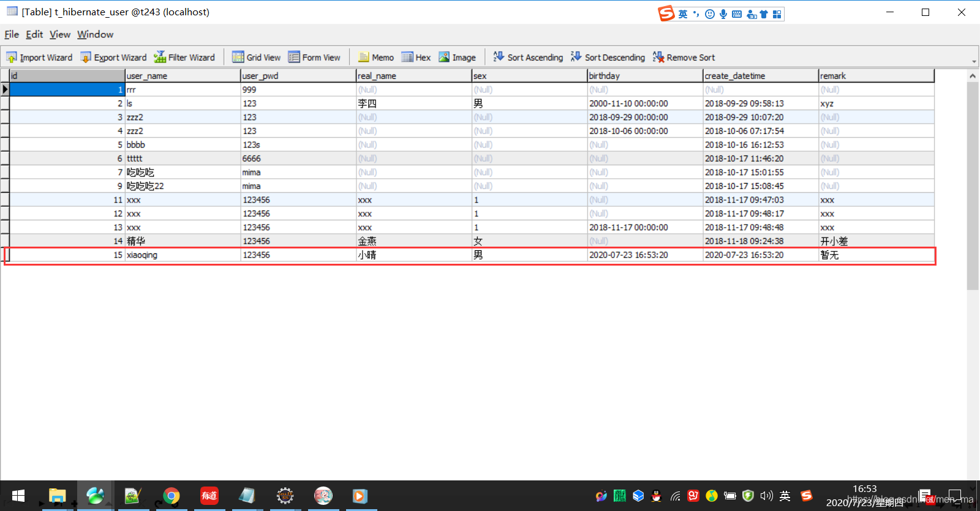This screenshot has width=980, height=511.
Task: Open the Window menu
Action: [x=95, y=34]
